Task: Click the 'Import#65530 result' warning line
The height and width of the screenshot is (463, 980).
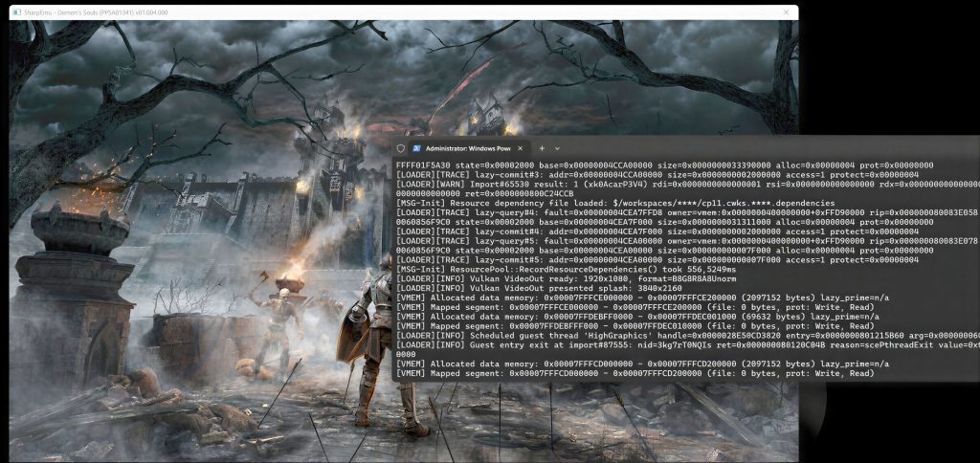Action: click(x=687, y=185)
